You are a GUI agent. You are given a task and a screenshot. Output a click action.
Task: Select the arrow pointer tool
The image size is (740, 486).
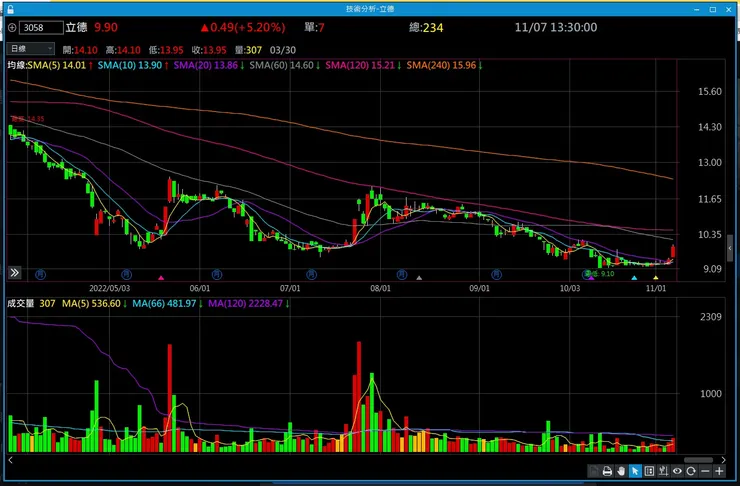coord(635,471)
